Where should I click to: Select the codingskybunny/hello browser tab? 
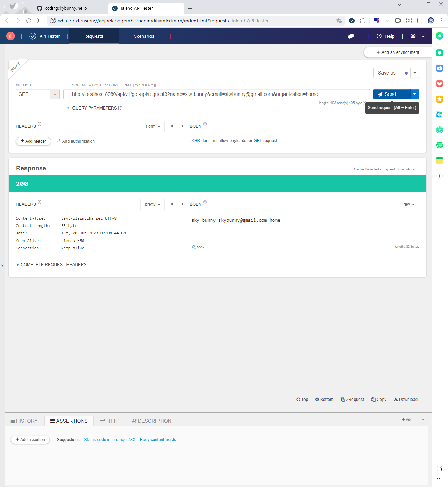[66, 8]
